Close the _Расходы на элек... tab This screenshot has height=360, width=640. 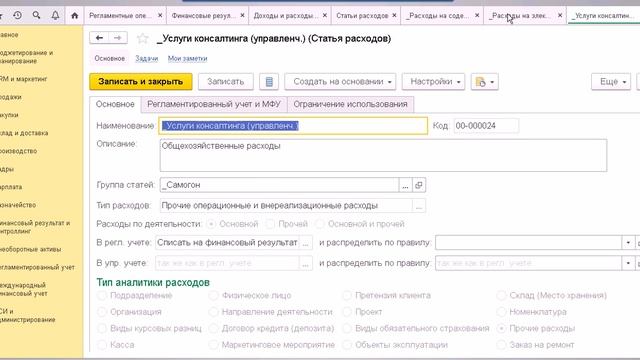tap(560, 16)
